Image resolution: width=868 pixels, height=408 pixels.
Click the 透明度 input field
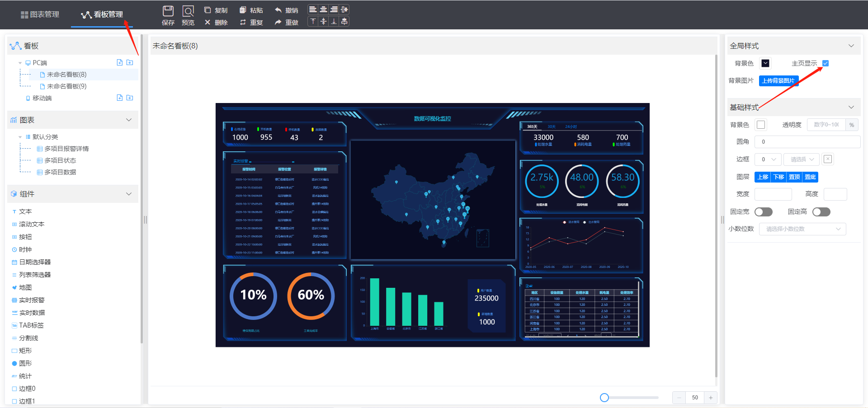[x=826, y=125]
